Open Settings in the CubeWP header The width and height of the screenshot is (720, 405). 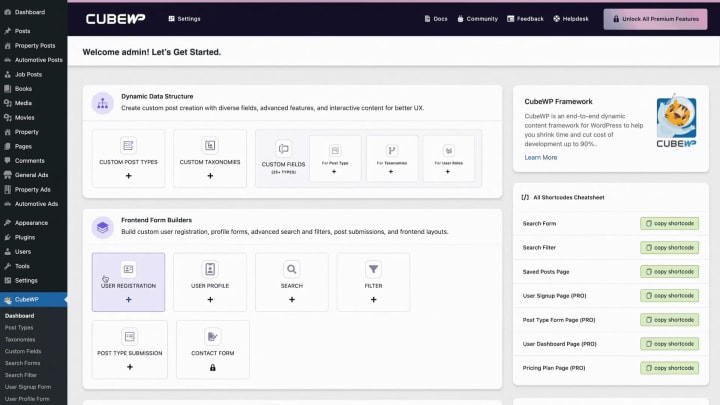(x=184, y=19)
